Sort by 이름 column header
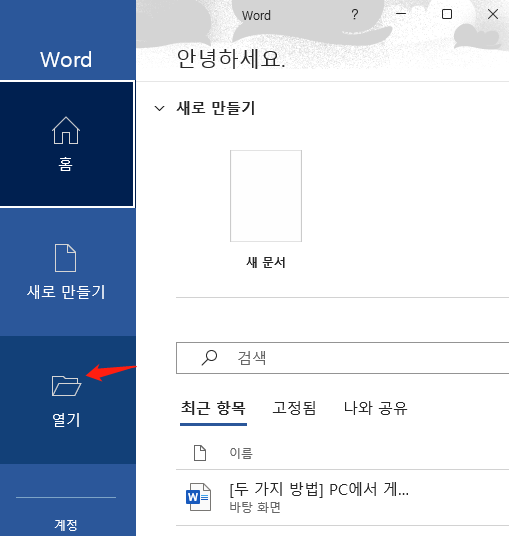 [241, 453]
